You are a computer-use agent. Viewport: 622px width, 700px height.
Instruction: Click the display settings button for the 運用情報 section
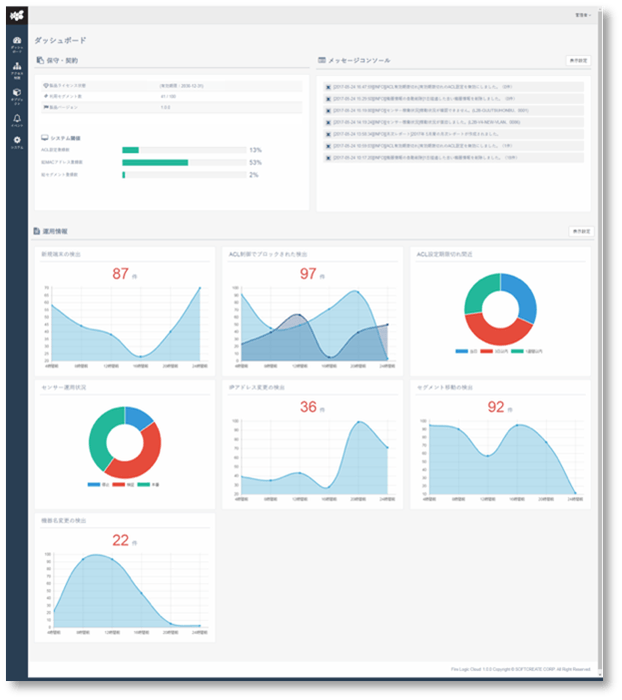(579, 231)
